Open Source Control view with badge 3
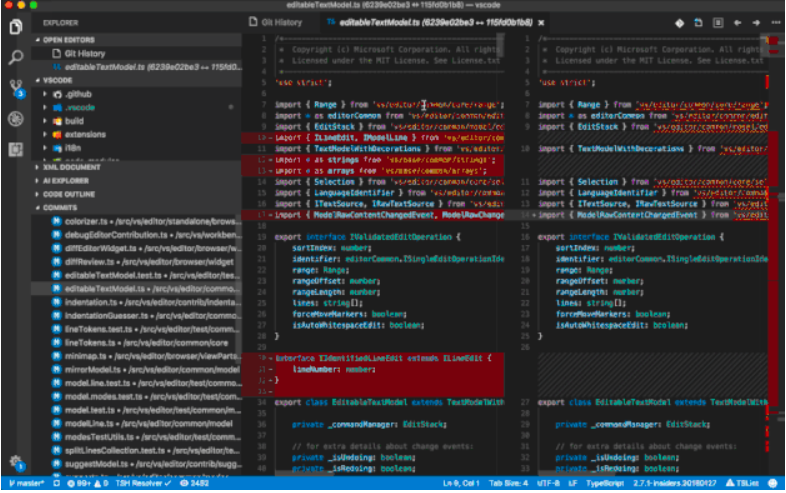The width and height of the screenshot is (786, 493). [15, 87]
